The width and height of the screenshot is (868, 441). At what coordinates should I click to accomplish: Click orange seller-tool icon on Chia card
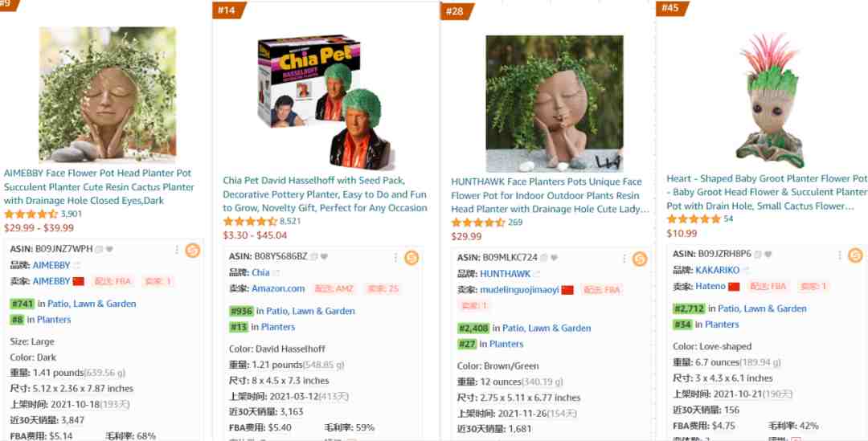[x=411, y=258]
